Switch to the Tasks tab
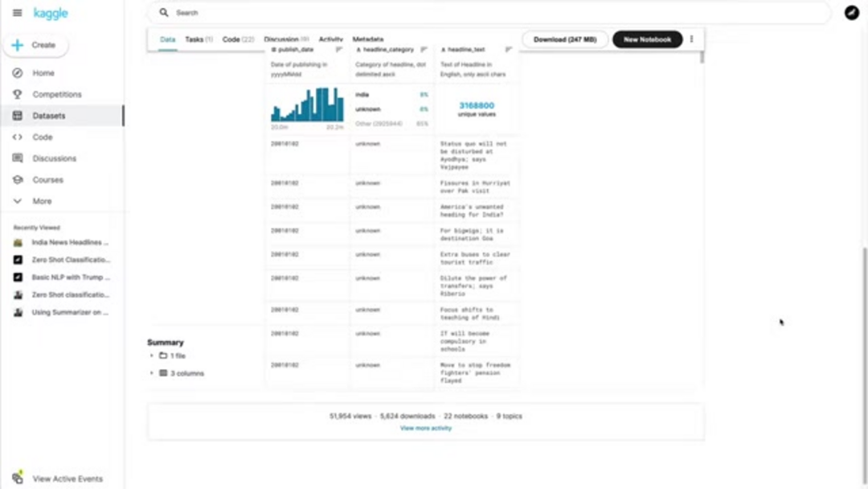 coord(198,39)
